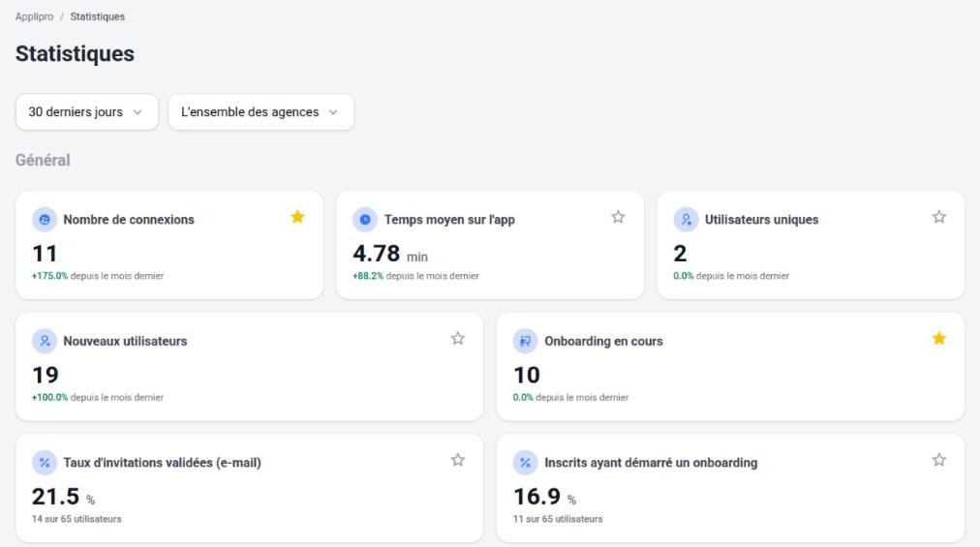Image resolution: width=980 pixels, height=547 pixels.
Task: Click the 16.9 % value
Action: 544,497
